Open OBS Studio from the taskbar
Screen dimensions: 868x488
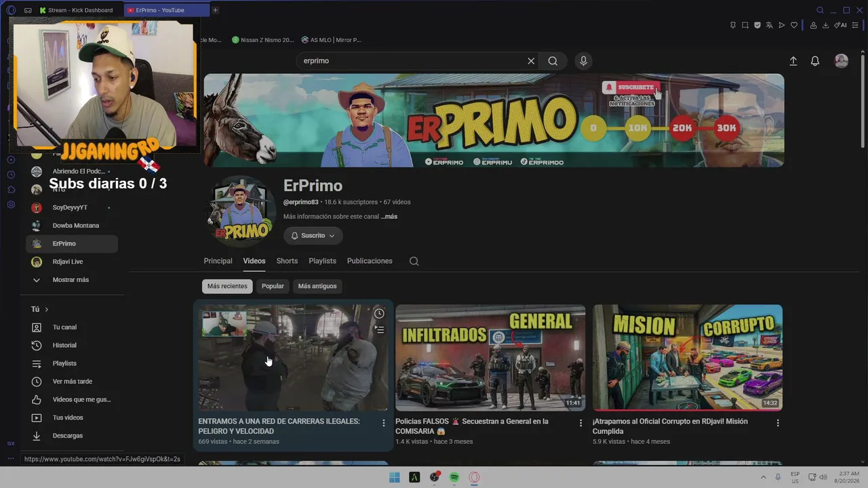point(435,477)
